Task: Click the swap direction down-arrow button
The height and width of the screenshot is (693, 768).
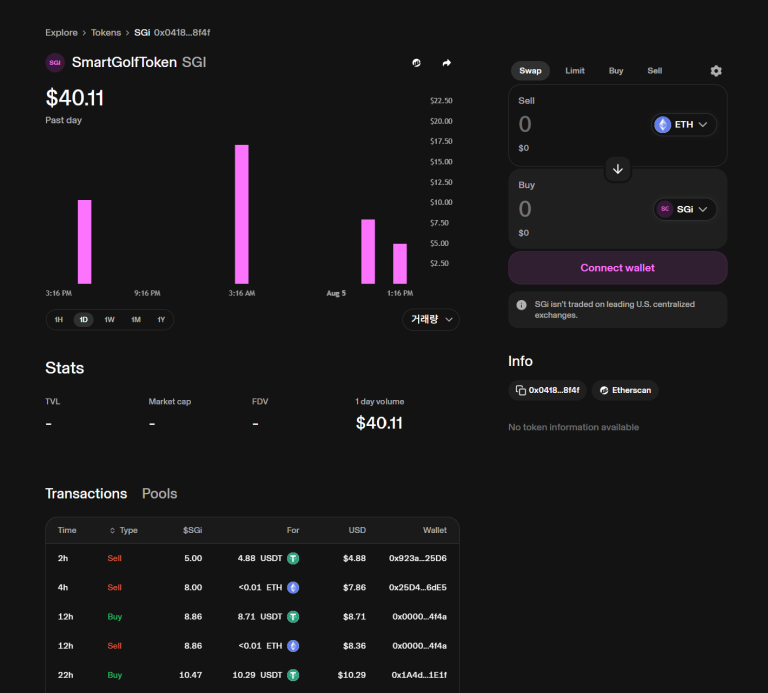Action: [x=618, y=169]
